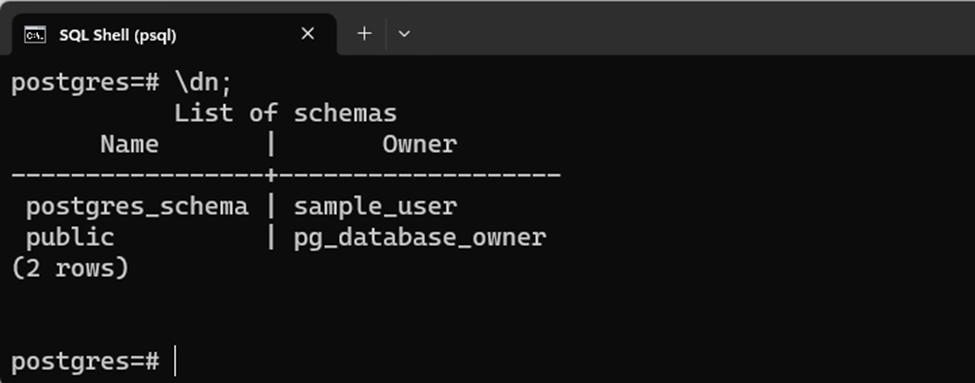
Task: Click the 'List of schemas' heading
Action: [x=285, y=113]
